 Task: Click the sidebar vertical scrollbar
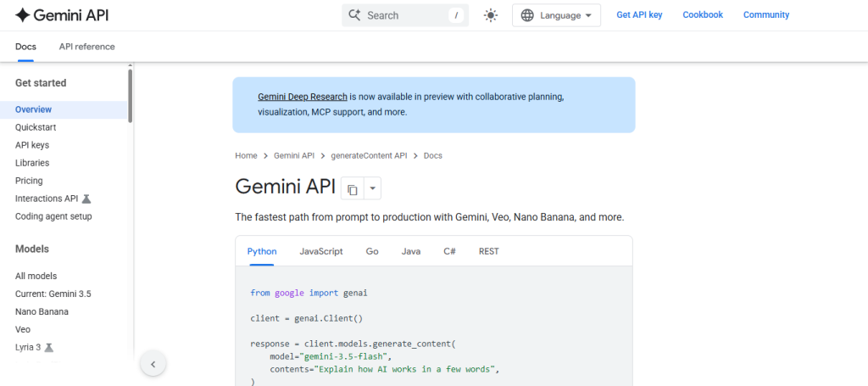tap(130, 95)
